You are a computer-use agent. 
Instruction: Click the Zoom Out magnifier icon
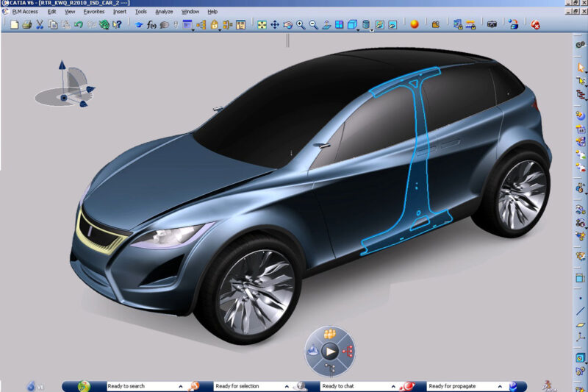click(314, 24)
